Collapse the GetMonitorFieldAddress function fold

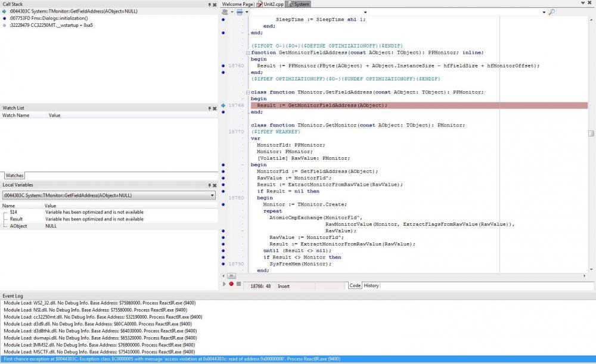248,53
